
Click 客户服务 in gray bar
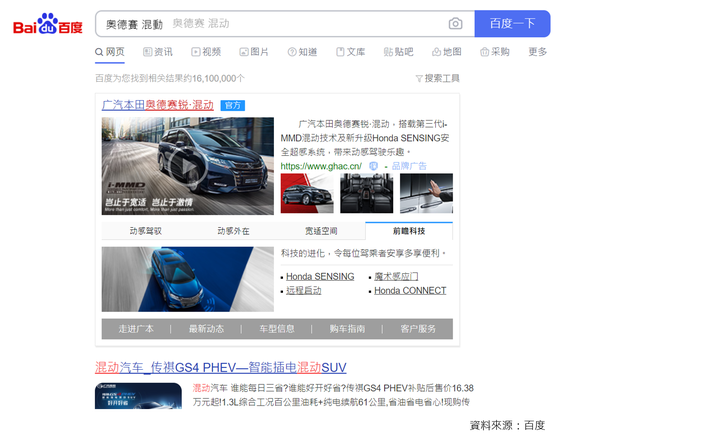(x=418, y=329)
